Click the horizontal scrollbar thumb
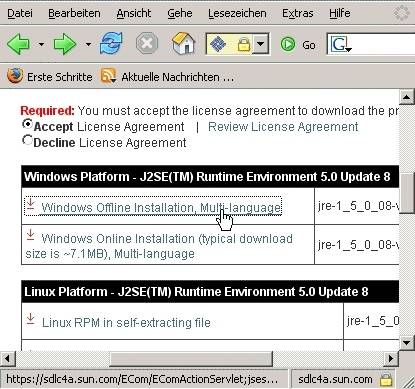This screenshot has width=415, height=389. point(191,359)
